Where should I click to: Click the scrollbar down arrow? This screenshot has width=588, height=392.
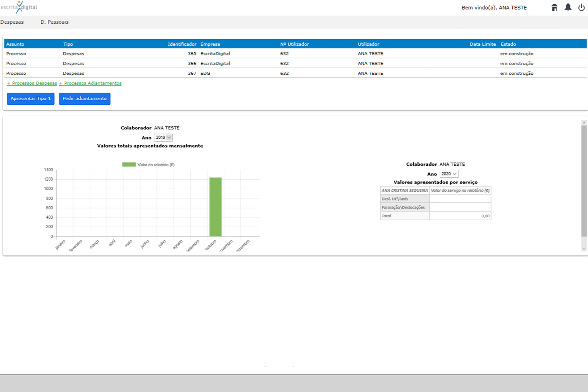(584, 249)
